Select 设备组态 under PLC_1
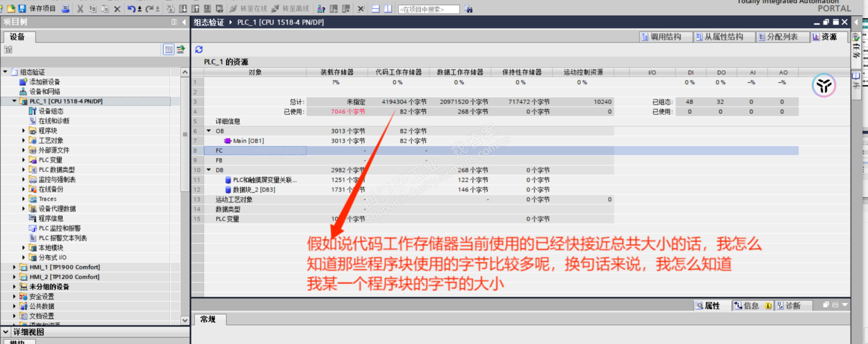868x344 pixels. pyautogui.click(x=51, y=111)
